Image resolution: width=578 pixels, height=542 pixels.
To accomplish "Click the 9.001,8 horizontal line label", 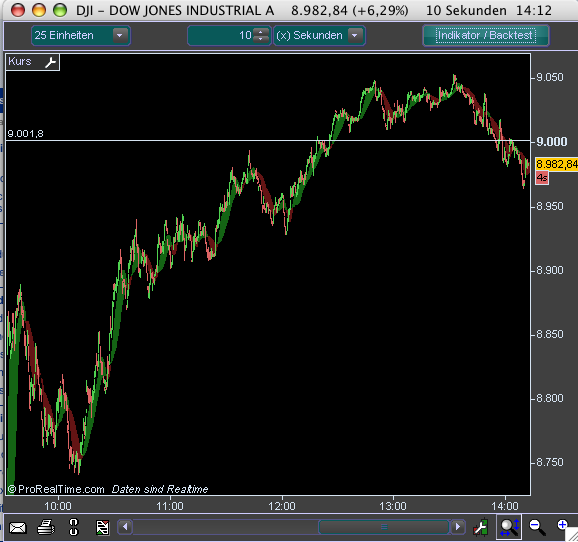I will pyautogui.click(x=25, y=133).
